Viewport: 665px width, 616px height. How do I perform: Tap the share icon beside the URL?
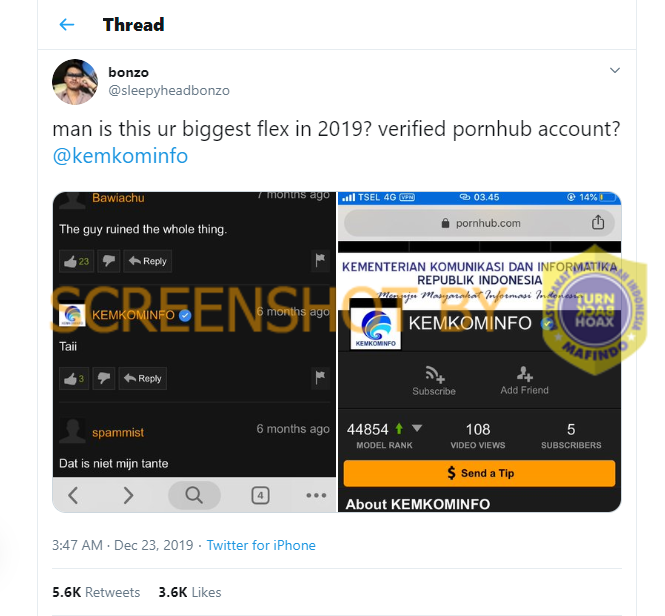(598, 222)
